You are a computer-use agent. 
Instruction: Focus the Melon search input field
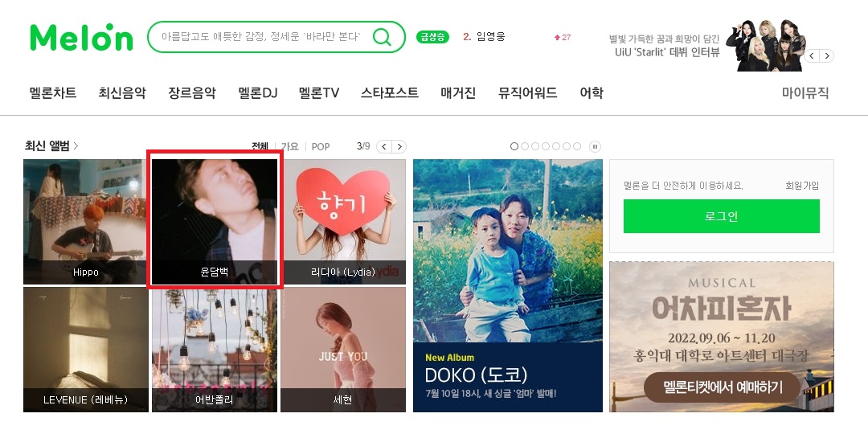(x=261, y=37)
